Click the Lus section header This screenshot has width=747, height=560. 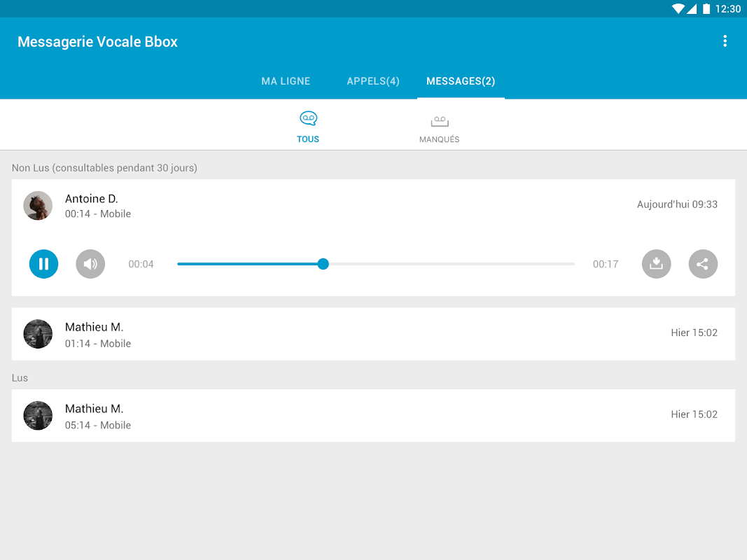pos(20,377)
